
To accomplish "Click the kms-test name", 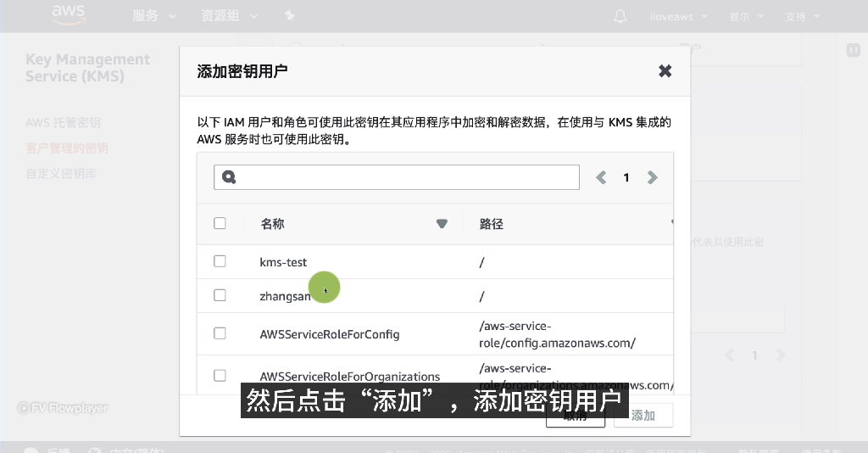I will coord(283,262).
